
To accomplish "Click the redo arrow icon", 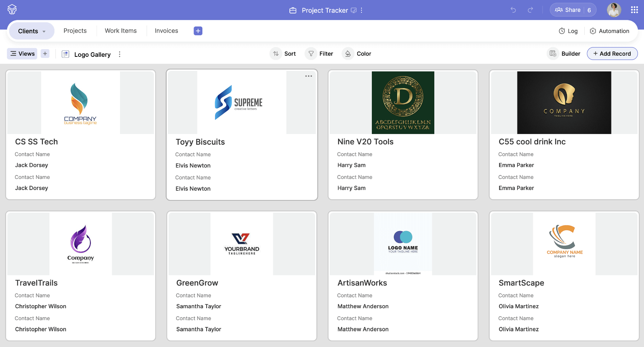I will [x=530, y=10].
